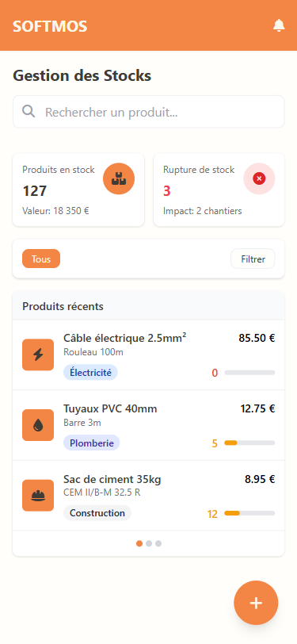Tap the plus floating add button

pos(256,603)
